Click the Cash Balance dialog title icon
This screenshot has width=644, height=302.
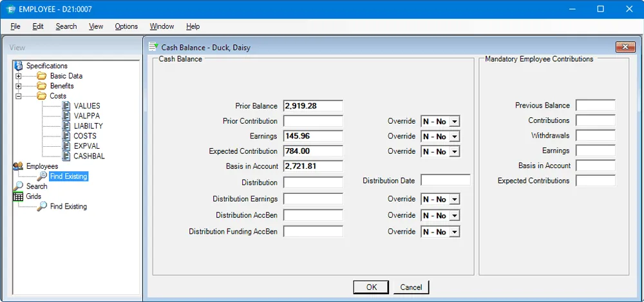click(x=153, y=47)
